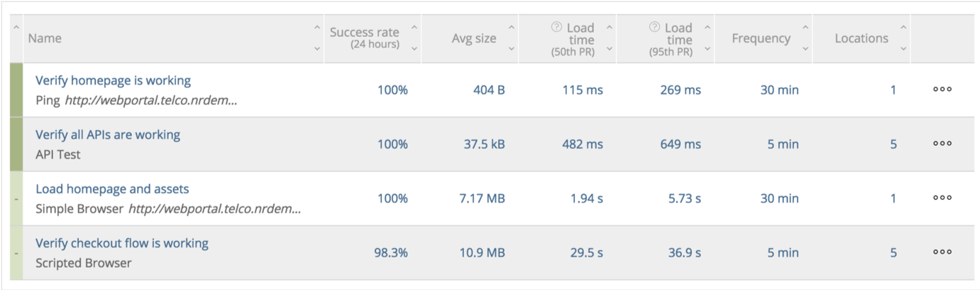Open Verify homepage is working monitor
This screenshot has height=290, width=980.
(x=113, y=80)
